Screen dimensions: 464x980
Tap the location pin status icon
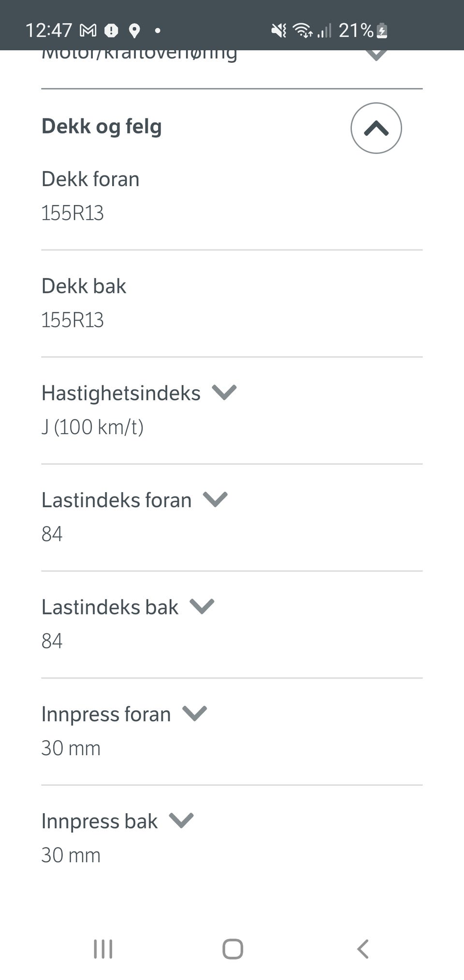(x=134, y=31)
